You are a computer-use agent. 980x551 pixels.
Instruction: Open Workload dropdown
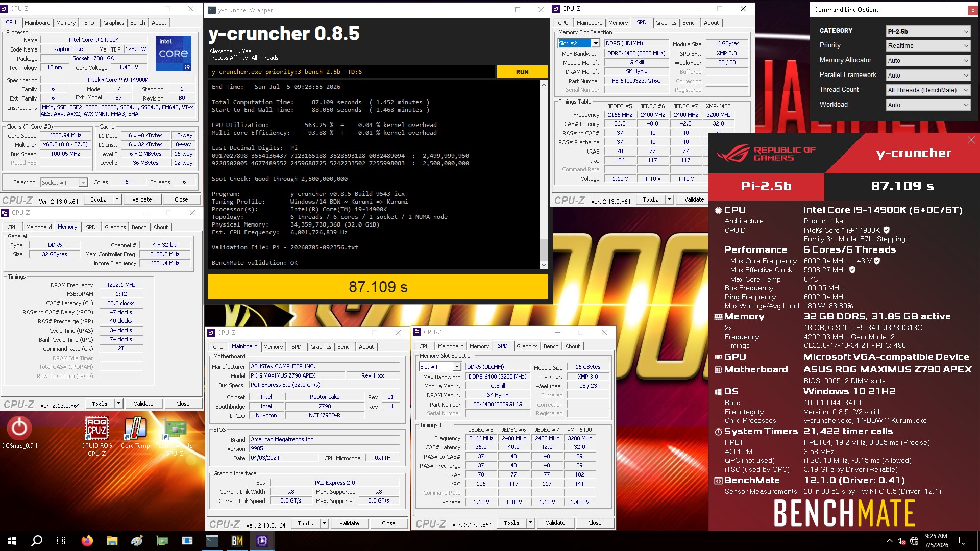point(928,105)
